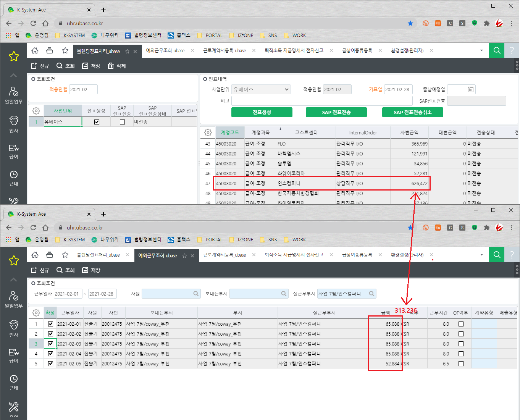Switch to 예외근무조회_ubase tab in top window
The height and width of the screenshot is (420, 520).
[x=165, y=50]
